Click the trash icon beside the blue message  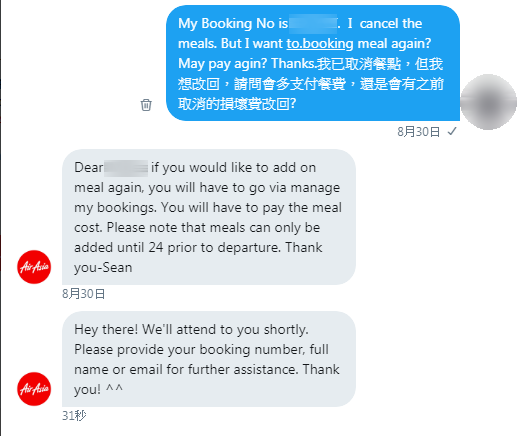tap(146, 105)
